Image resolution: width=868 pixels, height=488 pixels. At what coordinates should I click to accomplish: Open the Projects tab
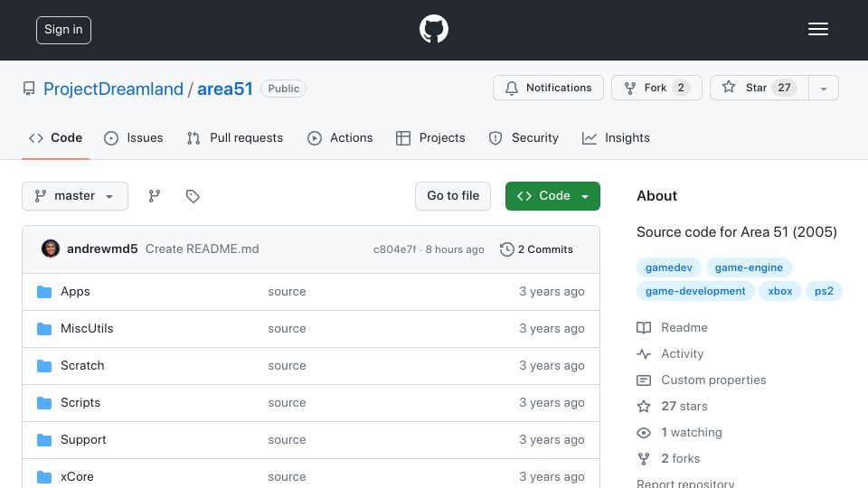pos(430,137)
